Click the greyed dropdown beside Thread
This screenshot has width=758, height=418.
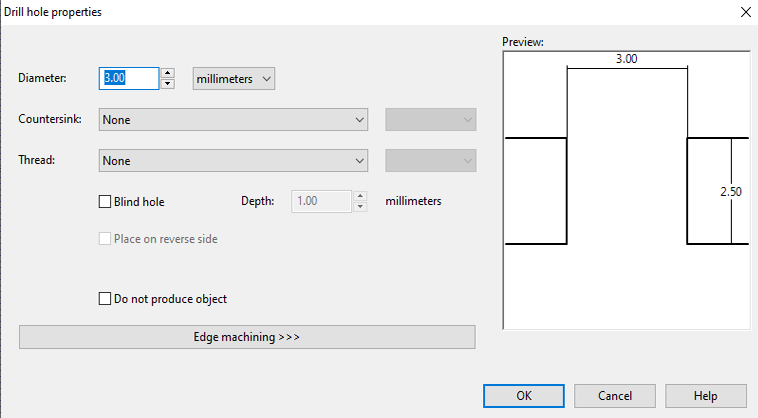click(431, 160)
